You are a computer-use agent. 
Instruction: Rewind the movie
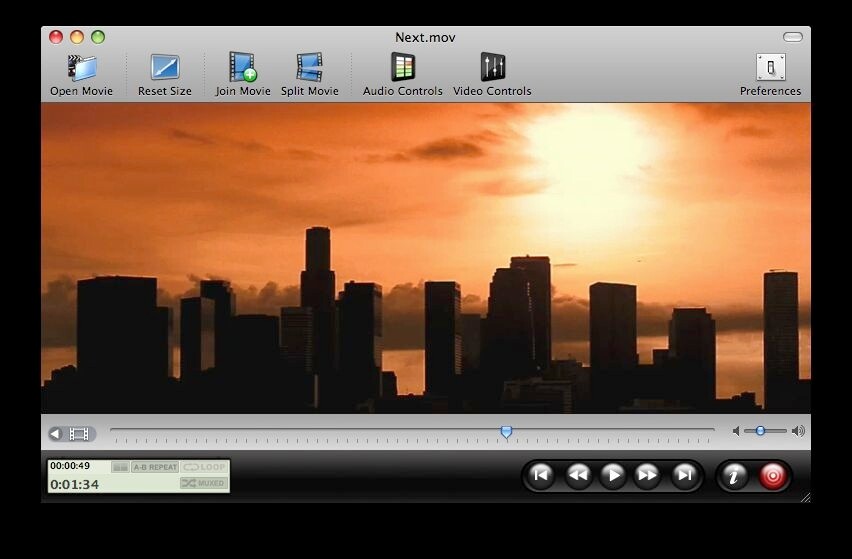coord(577,476)
